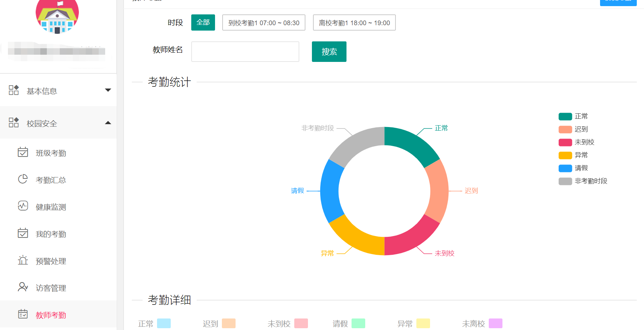Click the 健康监测 heartbeat icon
644x330 pixels.
23,206
